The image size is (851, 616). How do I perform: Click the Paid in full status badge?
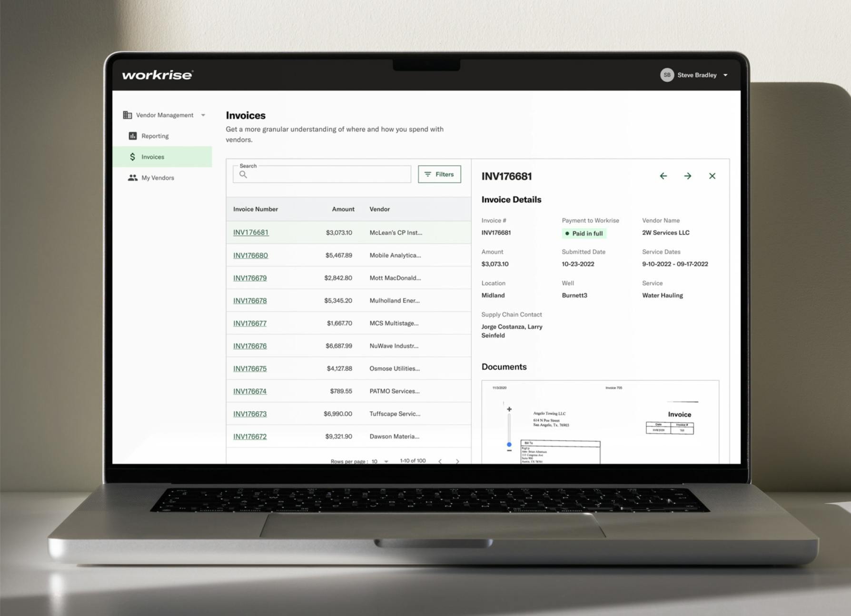(x=584, y=234)
